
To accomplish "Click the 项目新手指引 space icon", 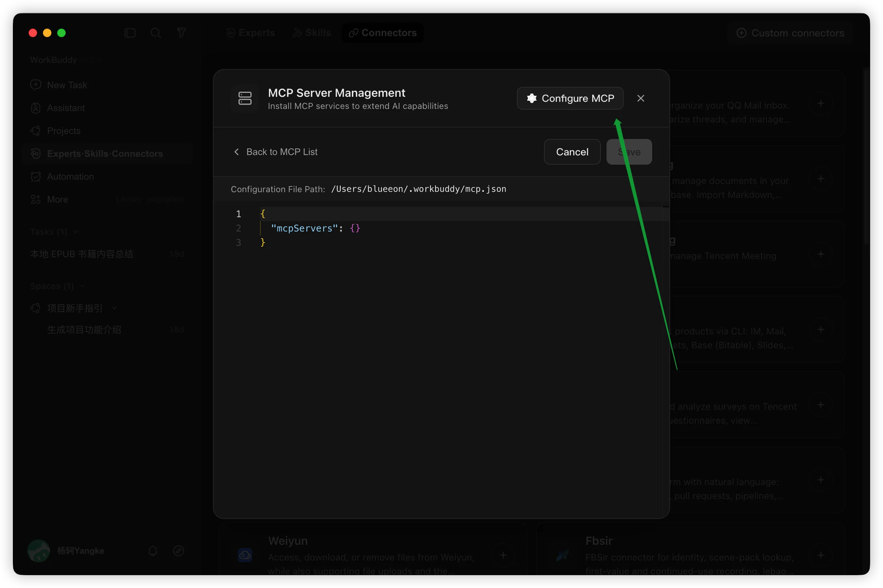I will click(36, 308).
